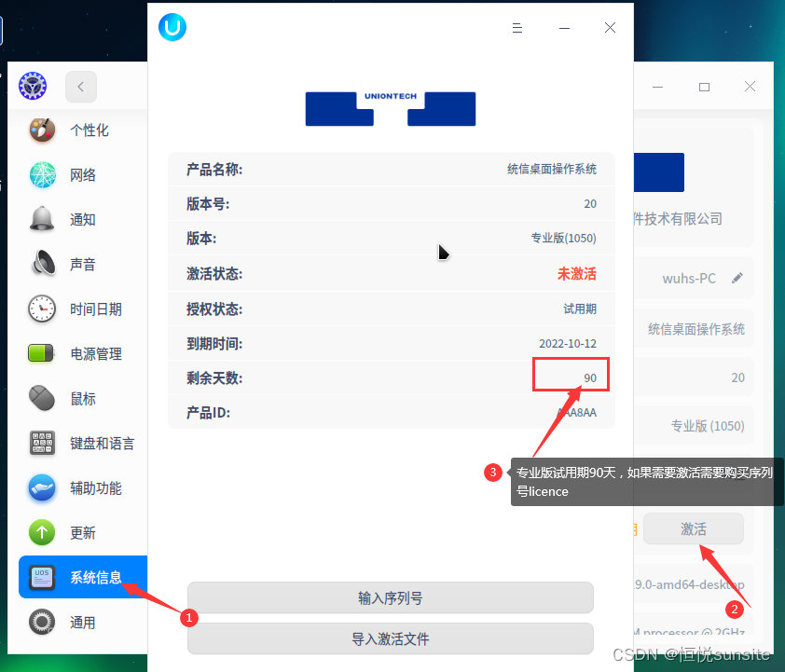Click 导入激活文件 (import activation file) button
The height and width of the screenshot is (672, 785).
391,638
